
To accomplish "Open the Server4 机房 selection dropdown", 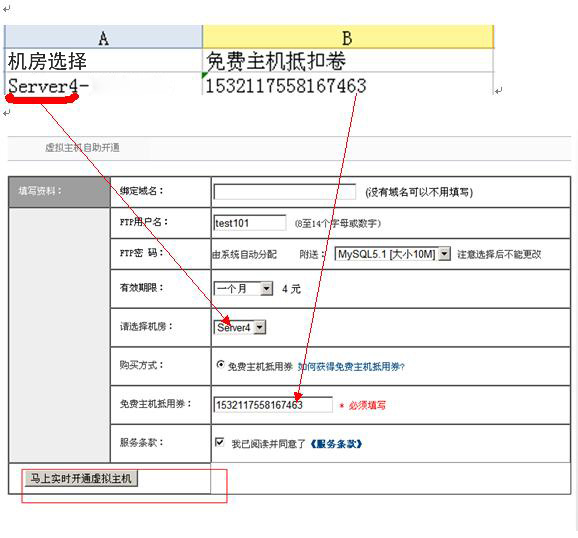I will click(239, 327).
